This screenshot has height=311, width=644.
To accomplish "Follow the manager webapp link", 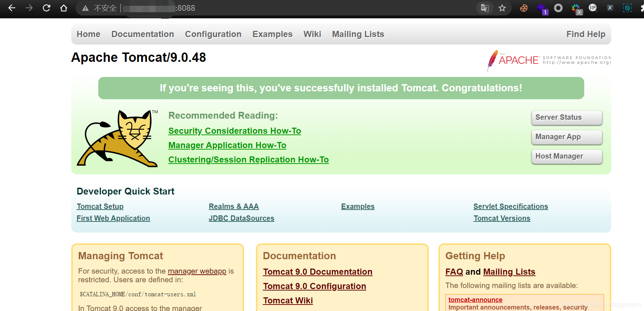I will (197, 271).
